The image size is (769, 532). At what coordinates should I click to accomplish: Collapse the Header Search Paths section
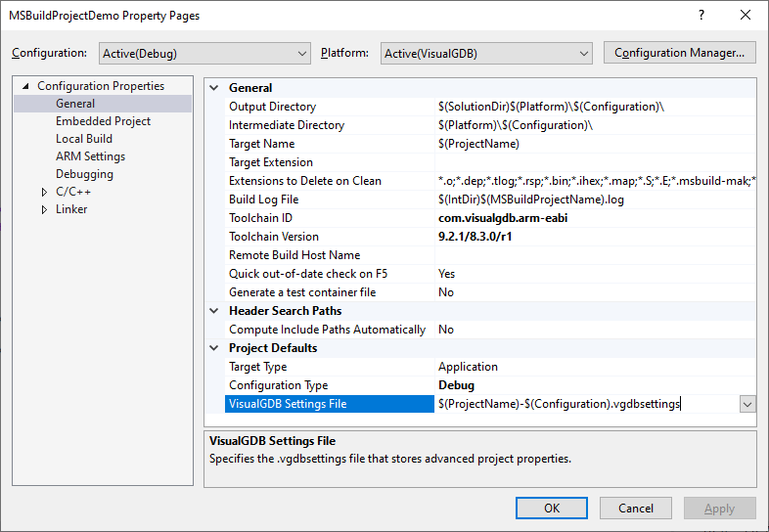coord(214,311)
